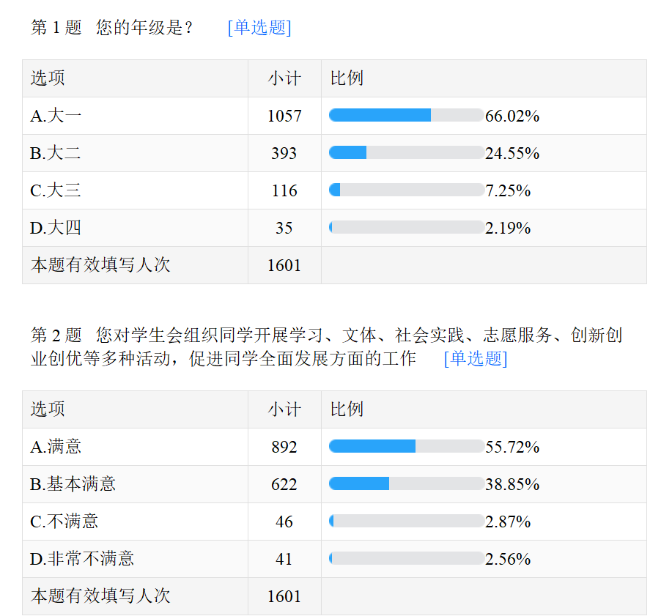Click the 66.02% percentage text
Image resolution: width=672 pixels, height=616 pixels.
click(x=512, y=116)
